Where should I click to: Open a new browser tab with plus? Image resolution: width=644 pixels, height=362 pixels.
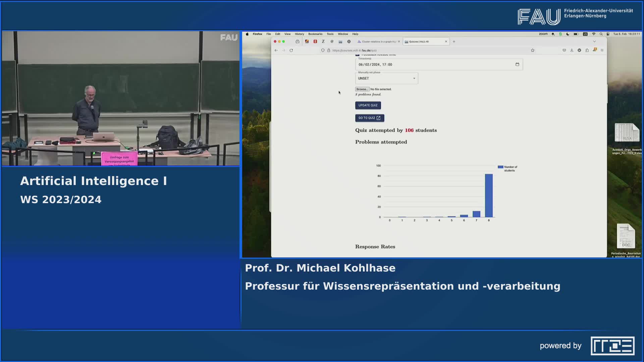point(454,42)
